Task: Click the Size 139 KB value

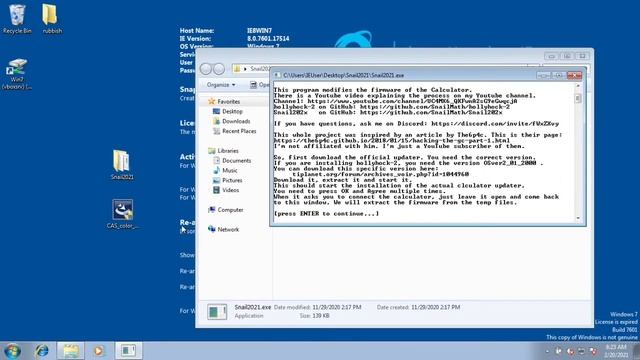Action: (320, 316)
